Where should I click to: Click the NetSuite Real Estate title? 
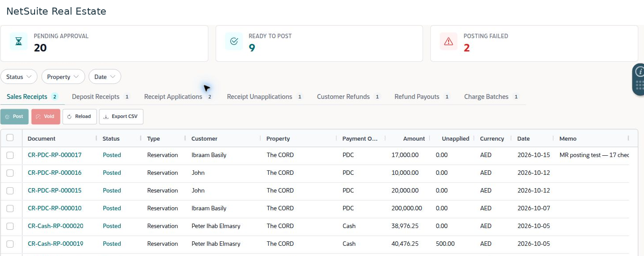pyautogui.click(x=56, y=12)
